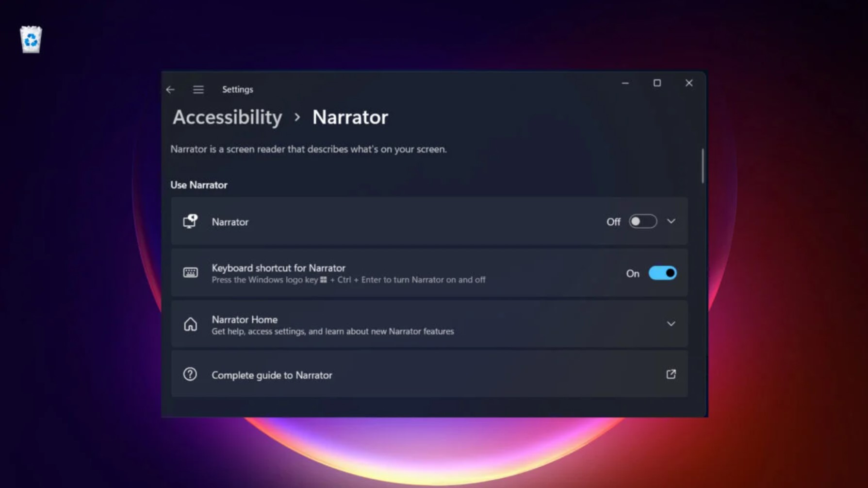Click the Narrator description sentence
The image size is (868, 488).
(x=309, y=150)
